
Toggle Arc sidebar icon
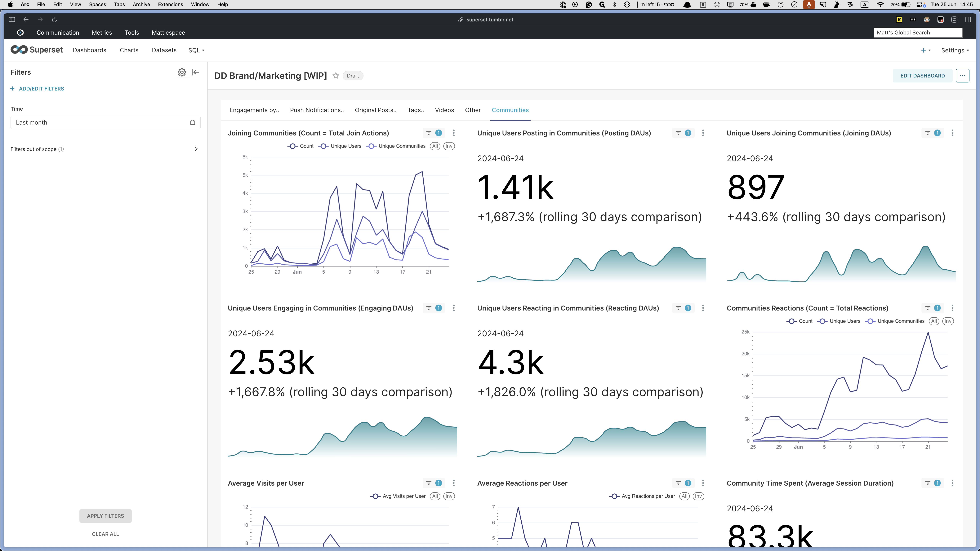12,19
